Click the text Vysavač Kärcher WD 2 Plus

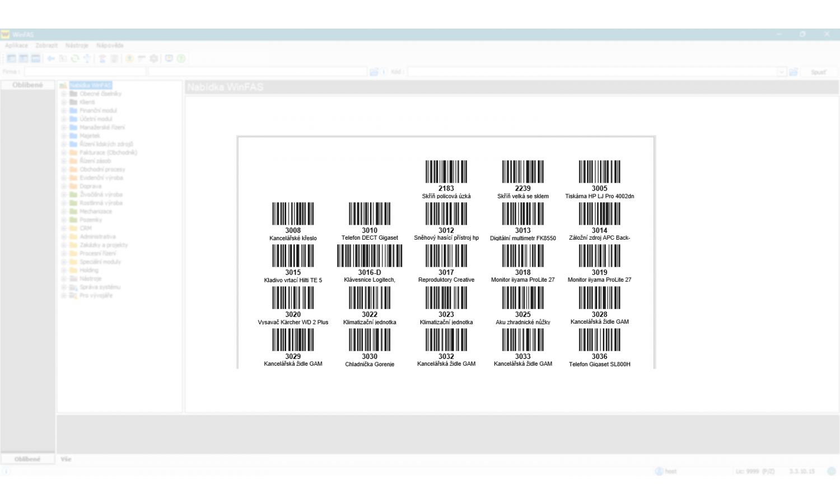293,323
